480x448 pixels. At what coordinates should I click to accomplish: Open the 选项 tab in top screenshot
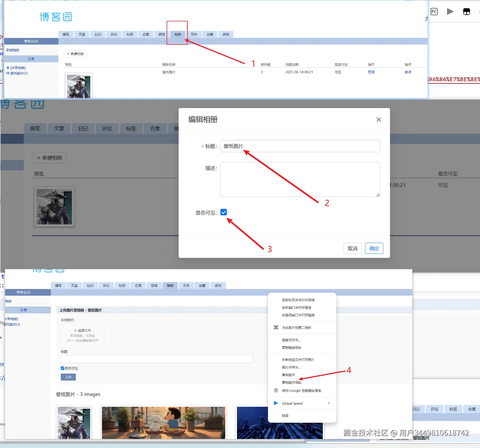coord(226,34)
